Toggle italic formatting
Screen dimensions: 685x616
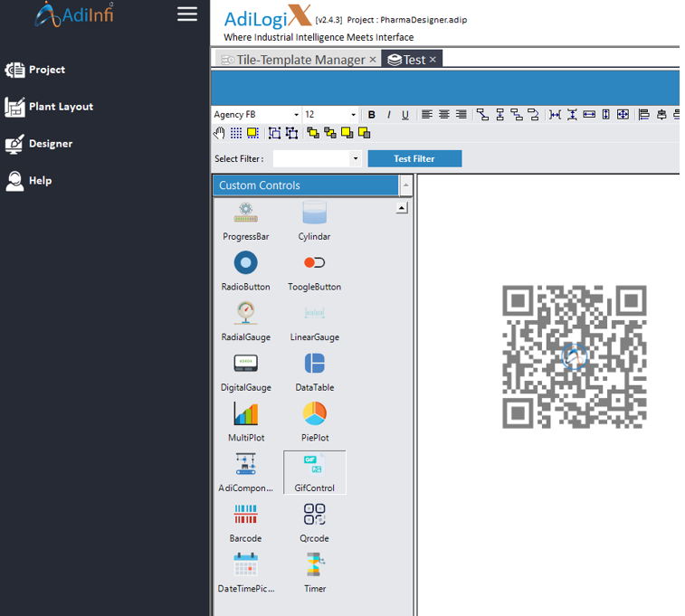click(388, 115)
